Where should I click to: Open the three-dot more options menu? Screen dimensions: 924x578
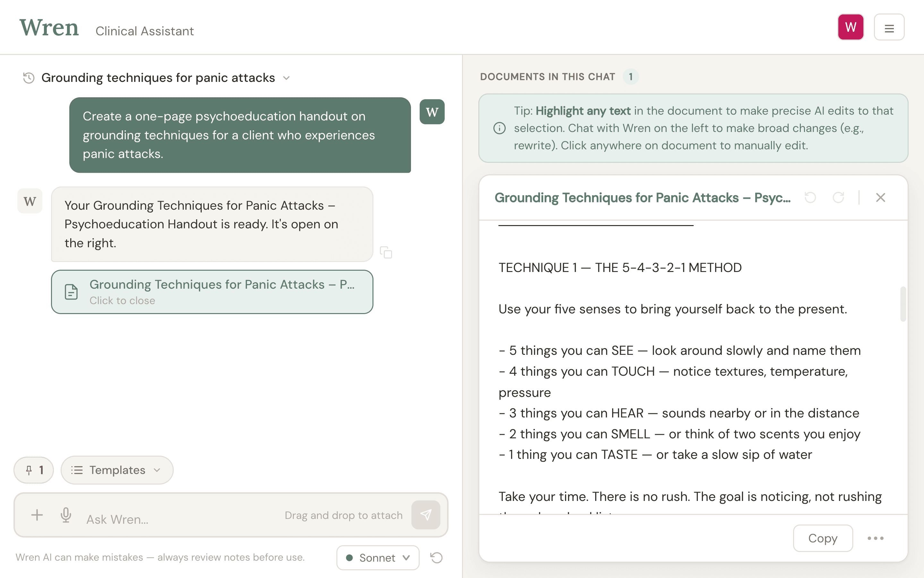875,538
